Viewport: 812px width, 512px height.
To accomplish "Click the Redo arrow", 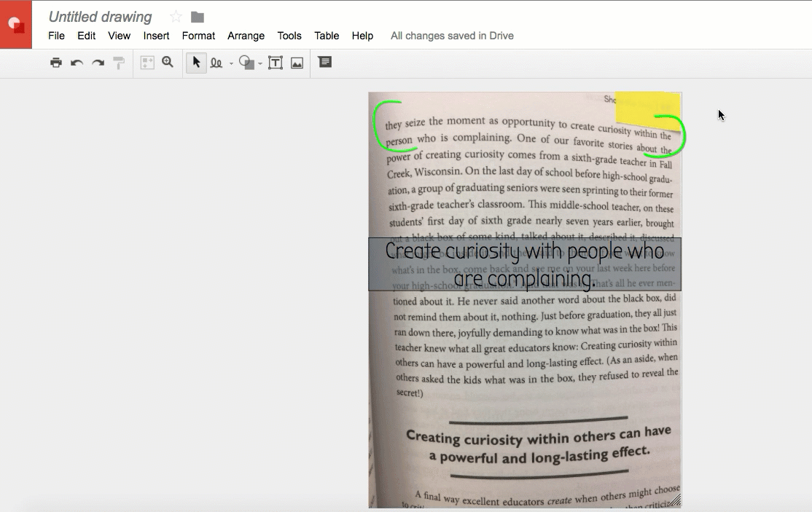I will [x=98, y=63].
